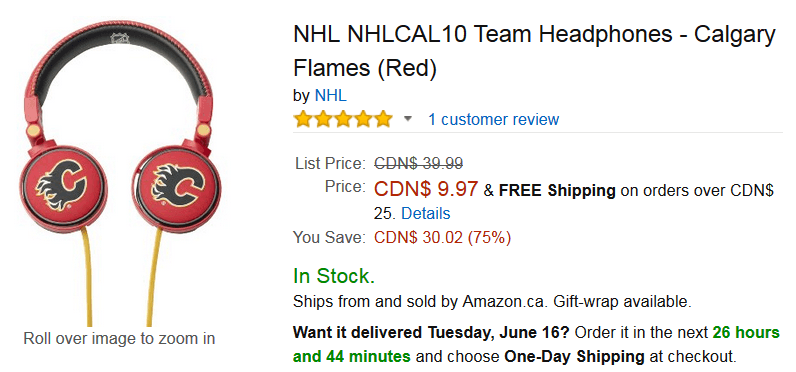The width and height of the screenshot is (796, 372).
Task: Click the struck-through list price CDN$ 39.99
Action: tap(418, 163)
